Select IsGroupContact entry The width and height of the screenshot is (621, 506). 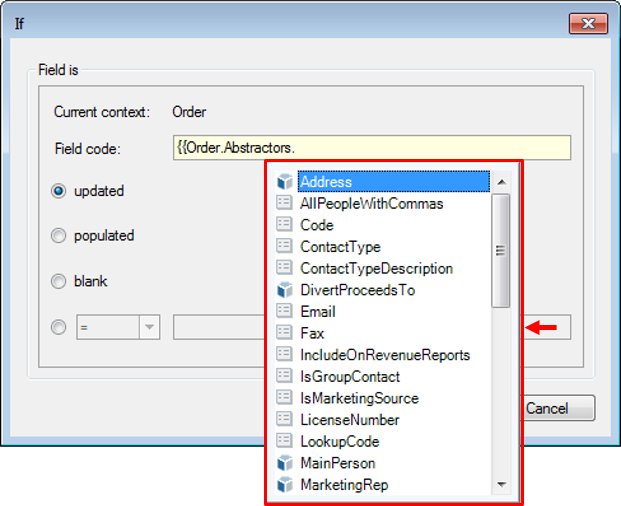350,377
